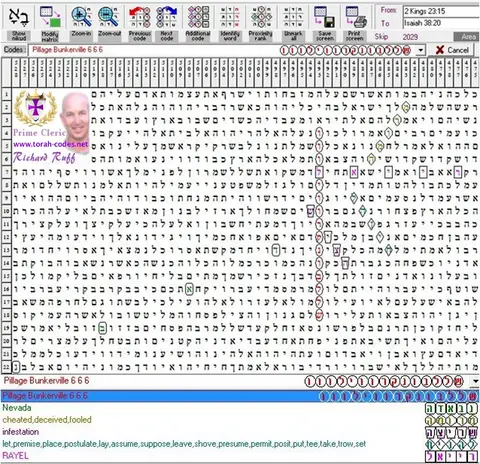480x464 pixels.
Task: Click row number 7 header
Action: pos(6,172)
